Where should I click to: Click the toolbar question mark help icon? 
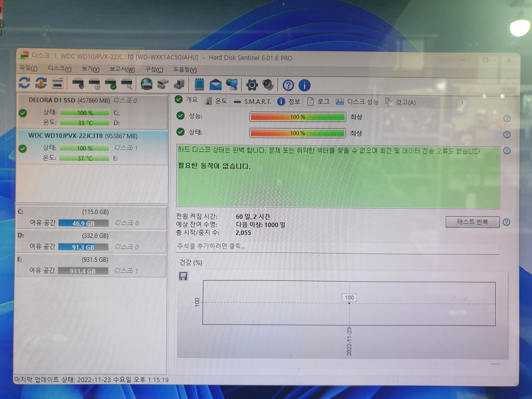288,85
